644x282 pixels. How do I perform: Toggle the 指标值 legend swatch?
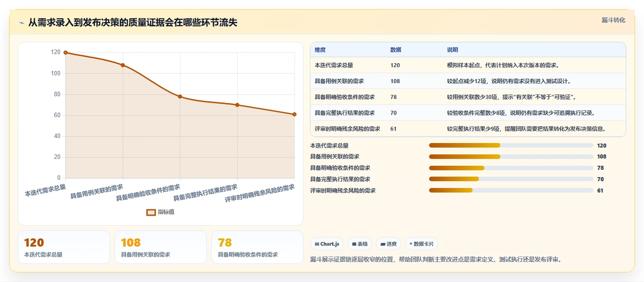[151, 212]
